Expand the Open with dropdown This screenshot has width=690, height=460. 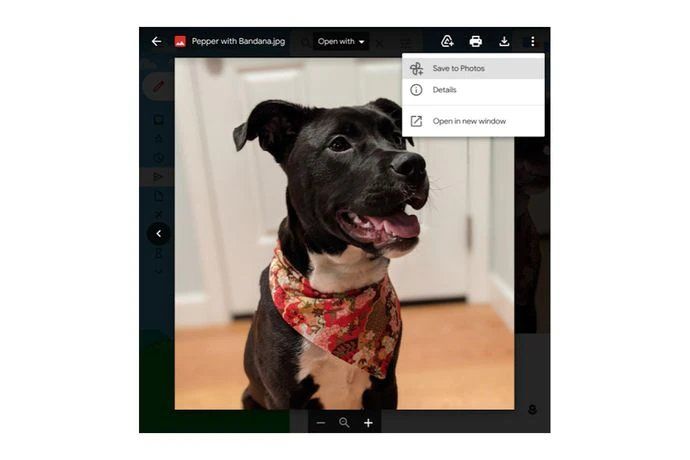coord(340,41)
